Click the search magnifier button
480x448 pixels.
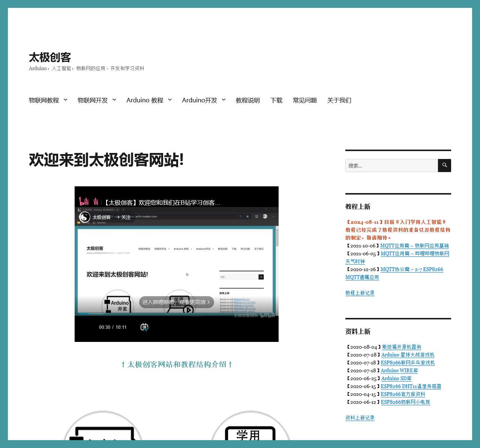tap(444, 165)
